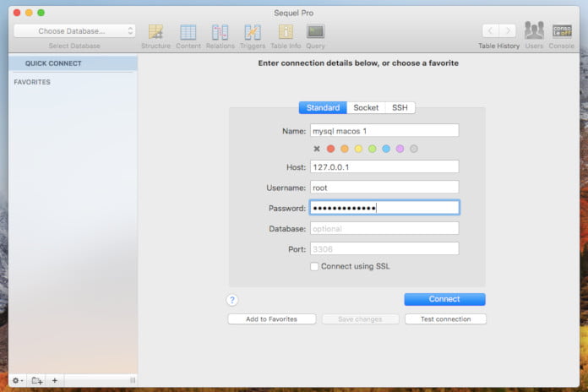Focus the Name input field
This screenshot has width=588, height=392.
pos(384,131)
